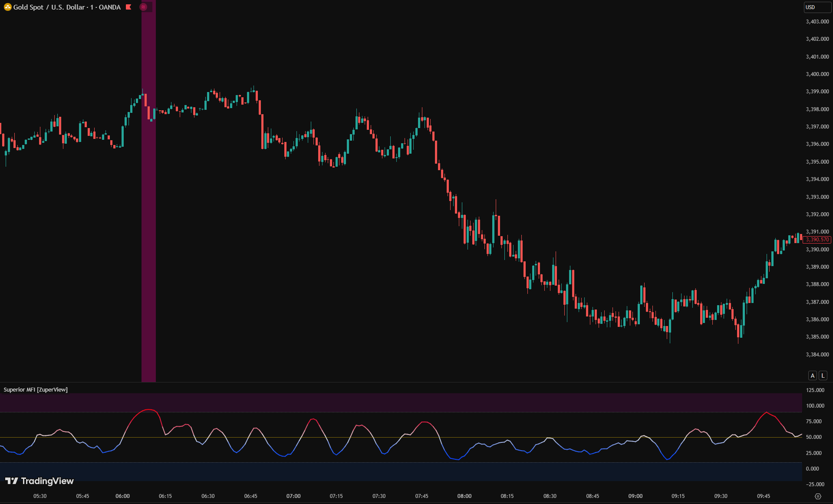Click the 06:00 label on time axis
Screen dimensions: 833x504
click(122, 496)
